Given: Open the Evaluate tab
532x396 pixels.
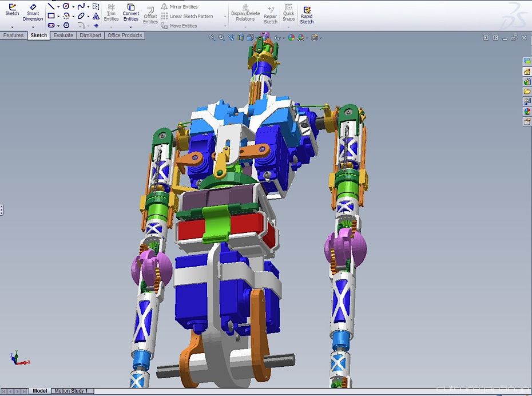Looking at the screenshot, I should point(63,35).
